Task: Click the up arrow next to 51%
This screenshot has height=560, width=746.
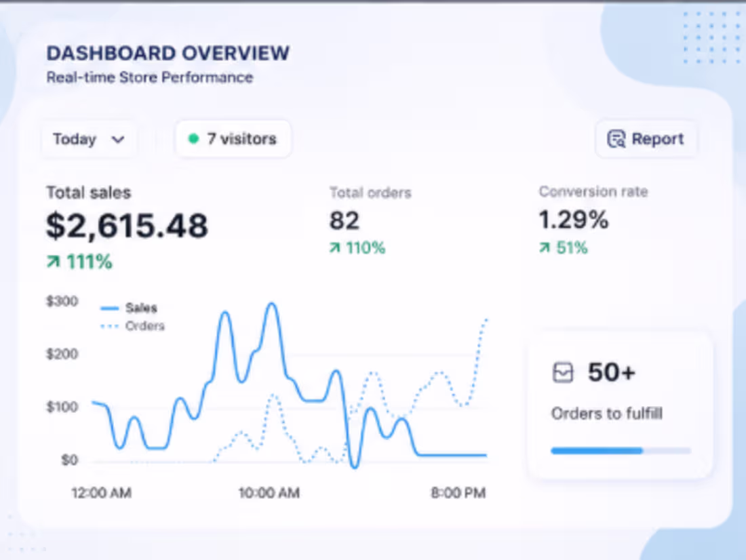Action: 545,248
